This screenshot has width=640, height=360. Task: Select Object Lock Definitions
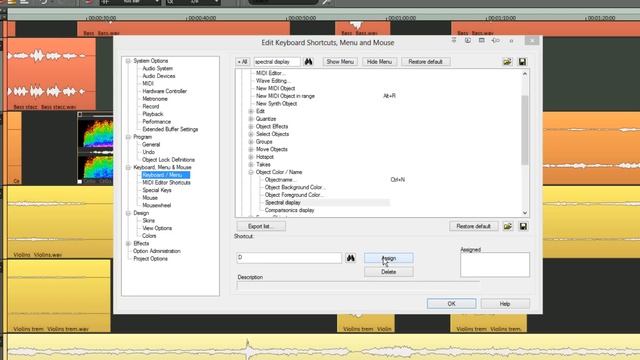[168, 160]
